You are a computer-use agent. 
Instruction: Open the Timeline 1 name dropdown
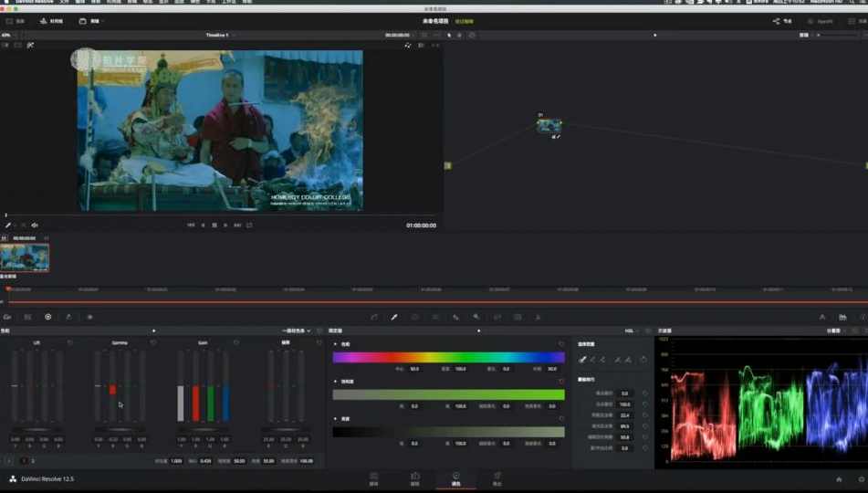219,35
